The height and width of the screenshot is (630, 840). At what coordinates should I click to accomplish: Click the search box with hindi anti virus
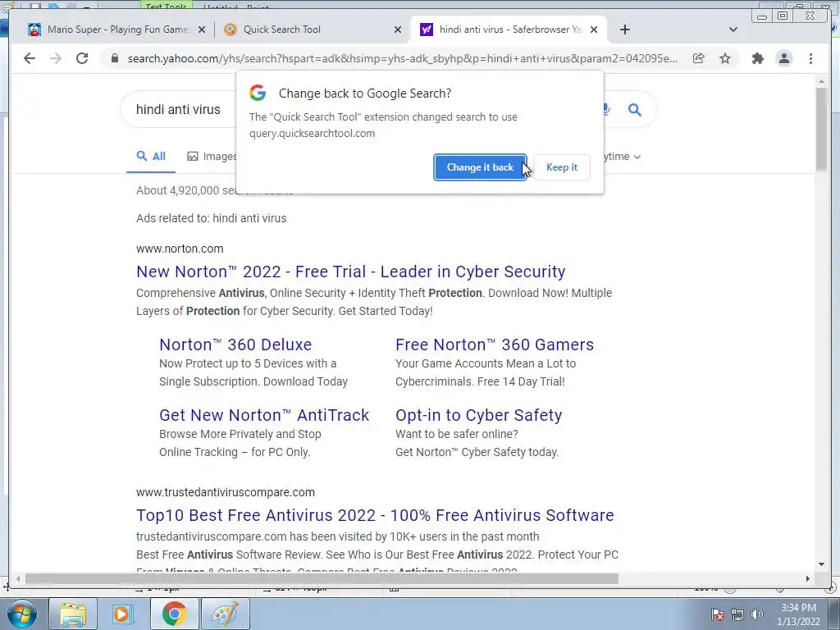(x=180, y=109)
